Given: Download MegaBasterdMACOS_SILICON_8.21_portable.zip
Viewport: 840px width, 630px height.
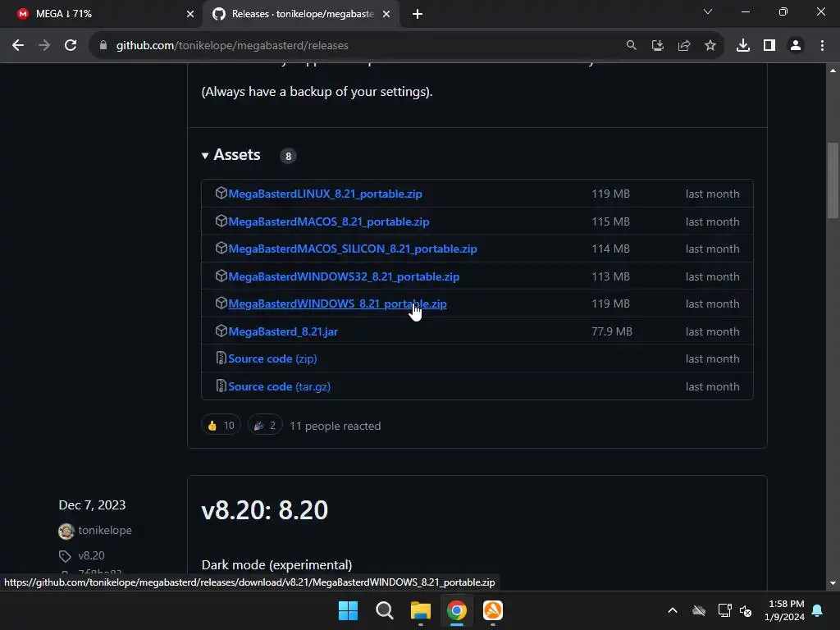Looking at the screenshot, I should pyautogui.click(x=353, y=249).
